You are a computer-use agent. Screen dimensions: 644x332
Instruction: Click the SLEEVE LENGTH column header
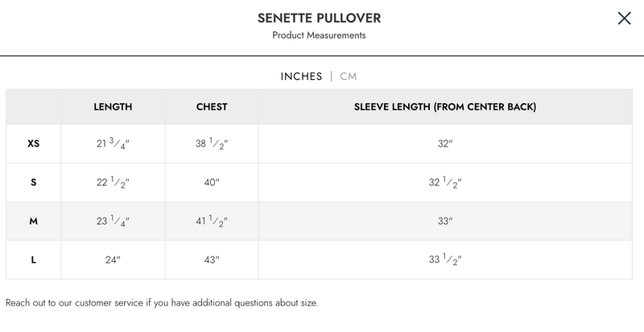[x=445, y=106]
